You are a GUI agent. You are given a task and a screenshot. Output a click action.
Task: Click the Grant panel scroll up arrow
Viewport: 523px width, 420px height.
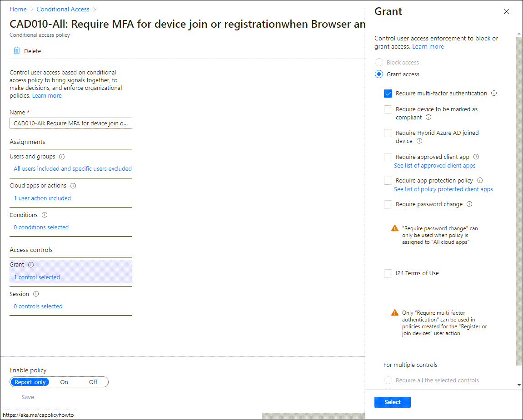pos(519,34)
